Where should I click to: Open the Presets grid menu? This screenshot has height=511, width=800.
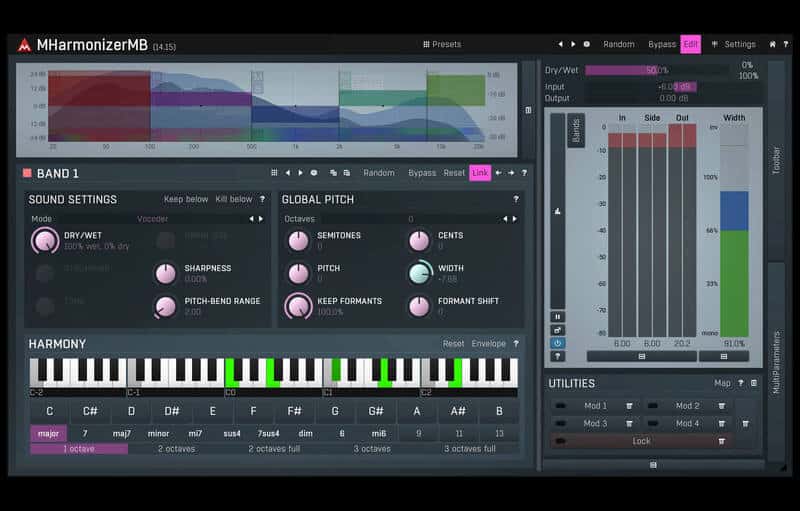pos(442,44)
